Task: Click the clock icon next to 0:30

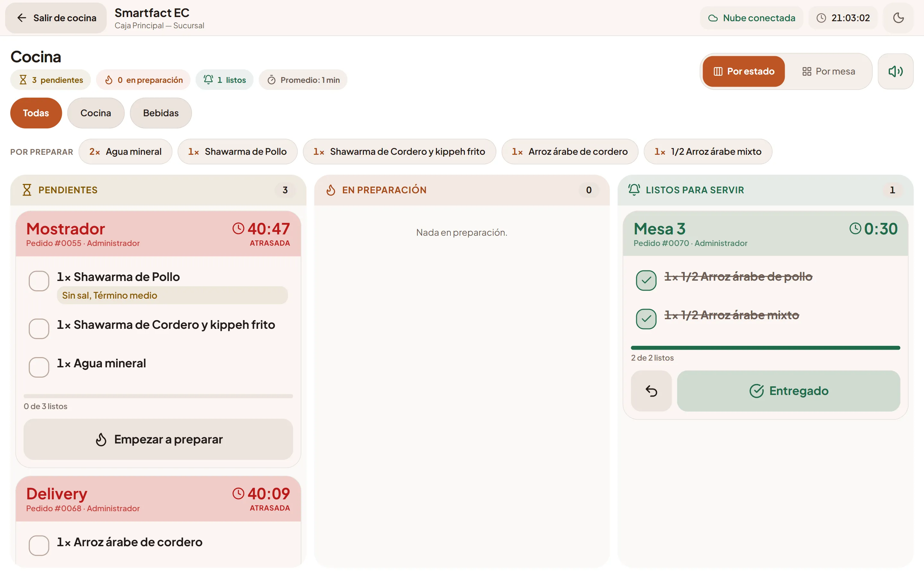Action: click(x=855, y=229)
